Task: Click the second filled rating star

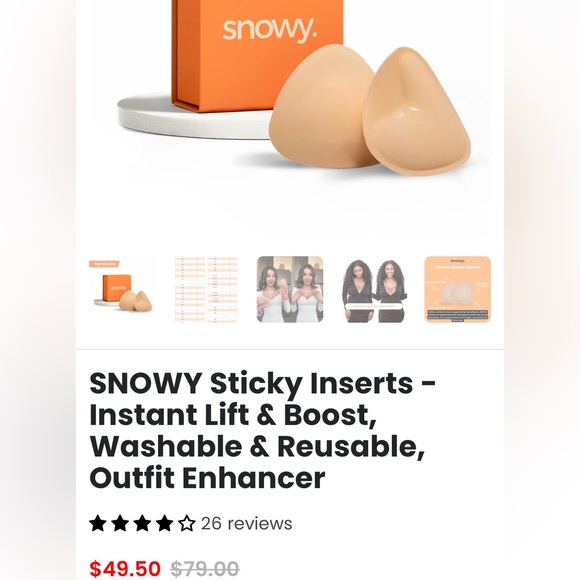Action: click(120, 523)
